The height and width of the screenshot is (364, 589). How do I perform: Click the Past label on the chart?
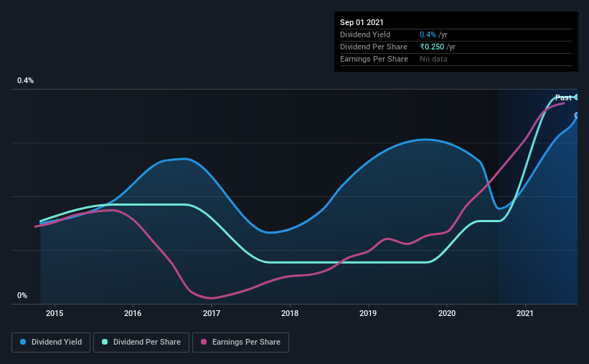click(x=563, y=97)
